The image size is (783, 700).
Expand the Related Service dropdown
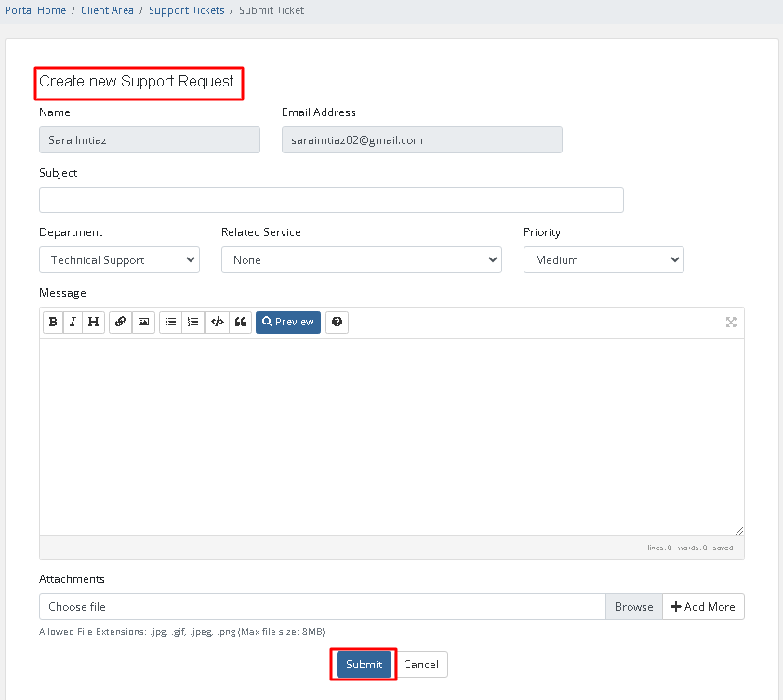[361, 260]
